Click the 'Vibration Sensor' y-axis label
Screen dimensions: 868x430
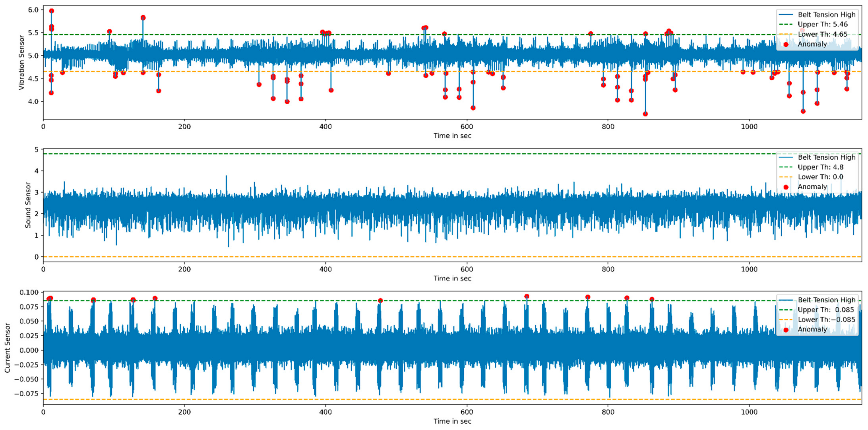(22, 63)
